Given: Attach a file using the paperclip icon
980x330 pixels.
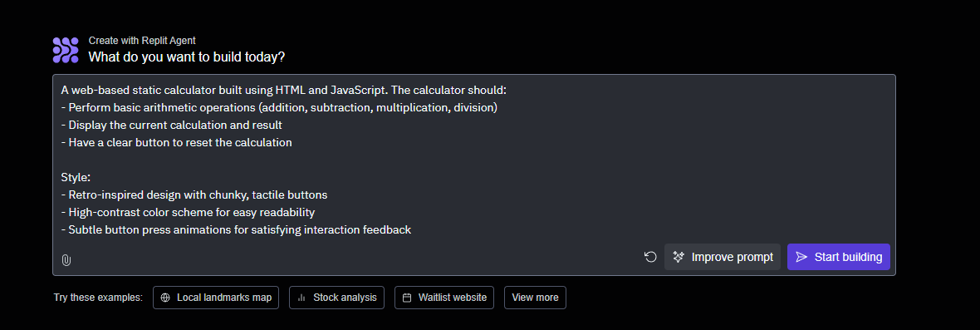Looking at the screenshot, I should click(x=66, y=260).
